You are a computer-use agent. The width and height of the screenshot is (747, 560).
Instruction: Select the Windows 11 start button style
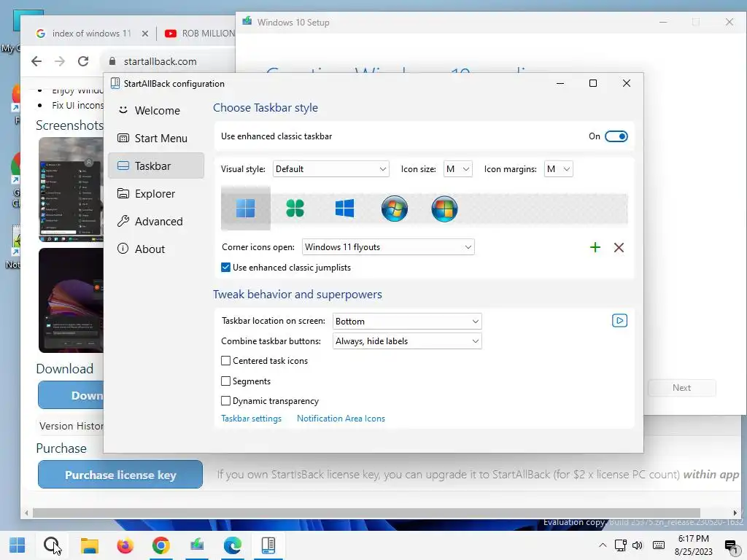245,209
